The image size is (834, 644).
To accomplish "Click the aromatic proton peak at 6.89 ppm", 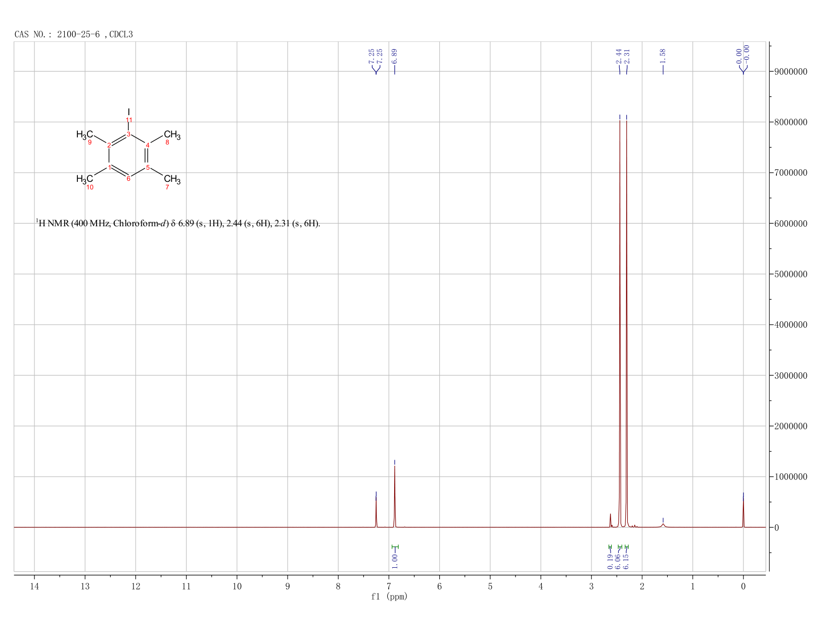I will tap(395, 498).
